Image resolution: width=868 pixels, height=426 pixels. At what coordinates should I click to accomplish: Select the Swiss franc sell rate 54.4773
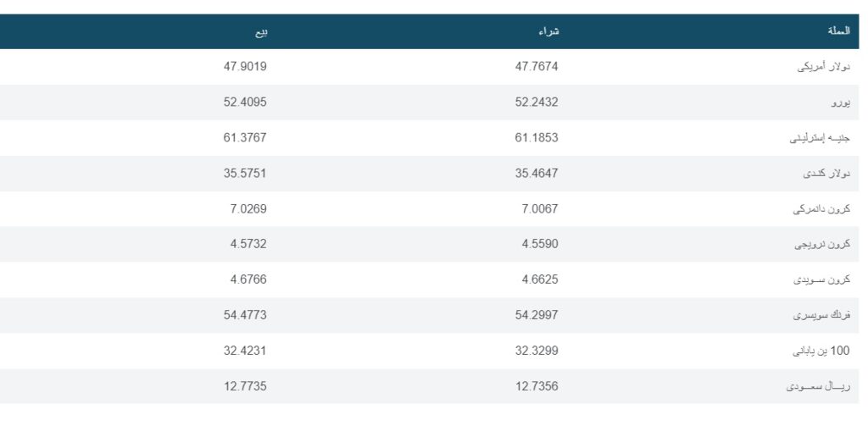pyautogui.click(x=248, y=315)
